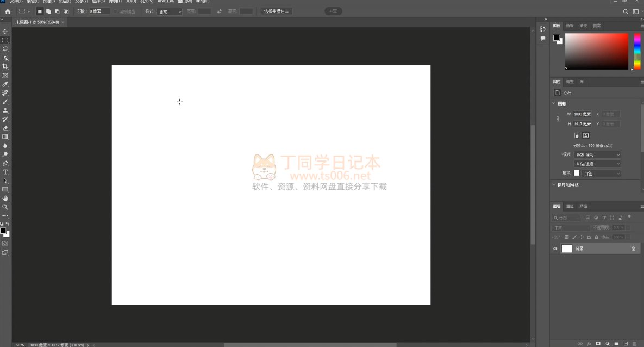The height and width of the screenshot is (347, 644).
Task: Select the Lasso tool
Action: click(5, 49)
